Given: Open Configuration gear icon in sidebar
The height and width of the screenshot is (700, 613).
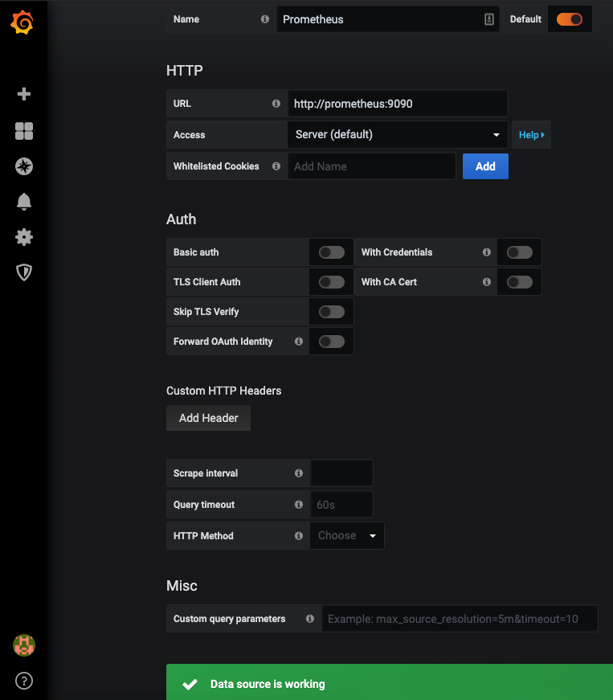Looking at the screenshot, I should pyautogui.click(x=24, y=237).
